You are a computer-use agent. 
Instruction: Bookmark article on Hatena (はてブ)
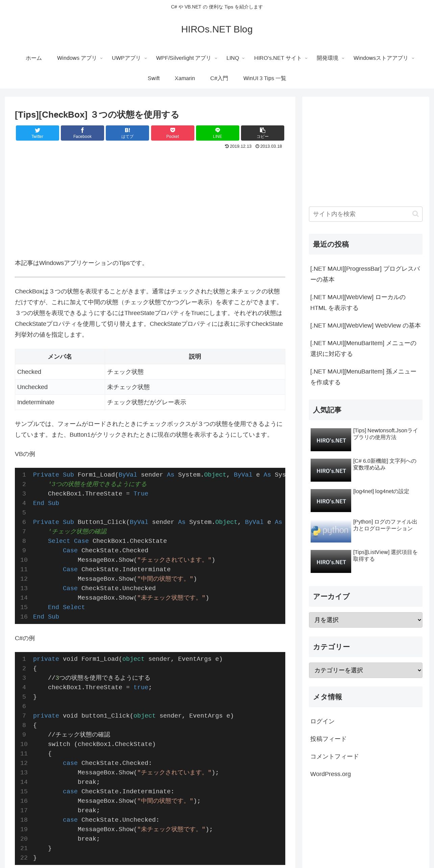coord(127,133)
